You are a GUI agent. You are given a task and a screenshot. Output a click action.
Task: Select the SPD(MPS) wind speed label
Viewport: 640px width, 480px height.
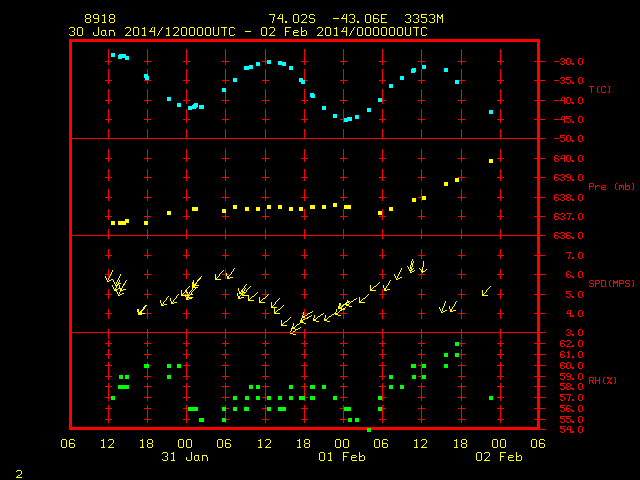[611, 283]
